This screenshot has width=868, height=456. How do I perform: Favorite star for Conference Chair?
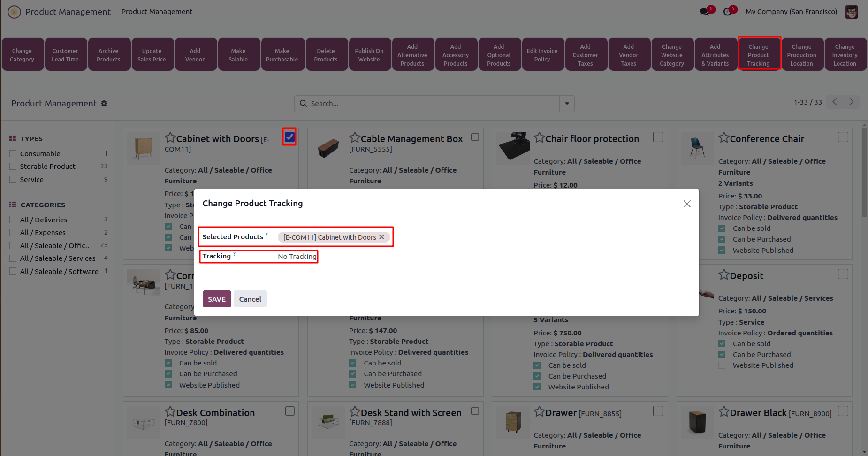tap(724, 137)
